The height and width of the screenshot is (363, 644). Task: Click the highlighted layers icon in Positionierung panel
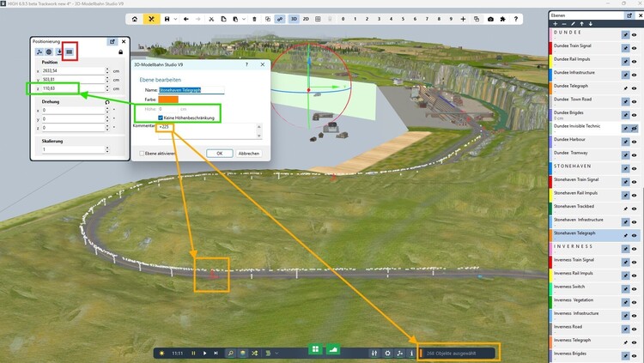pos(70,52)
